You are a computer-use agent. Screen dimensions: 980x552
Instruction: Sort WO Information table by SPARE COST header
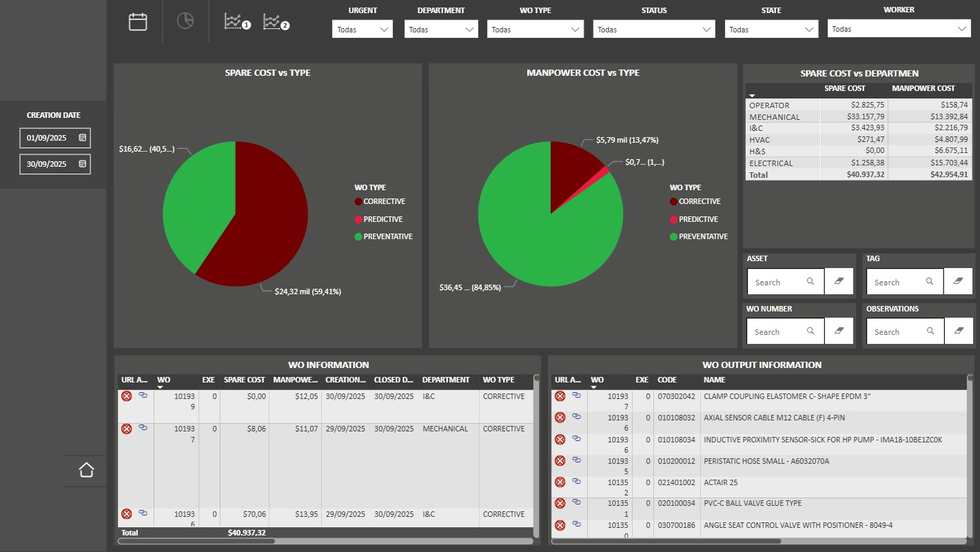click(x=244, y=380)
